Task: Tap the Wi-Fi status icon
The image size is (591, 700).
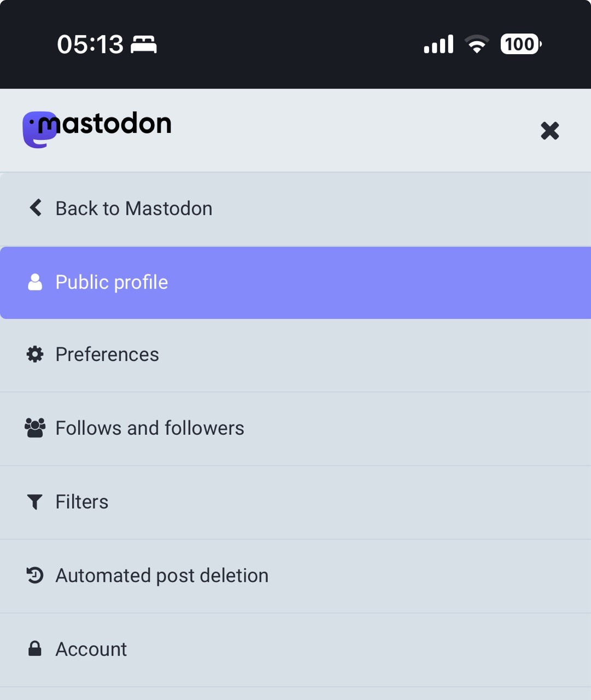Action: tap(477, 44)
